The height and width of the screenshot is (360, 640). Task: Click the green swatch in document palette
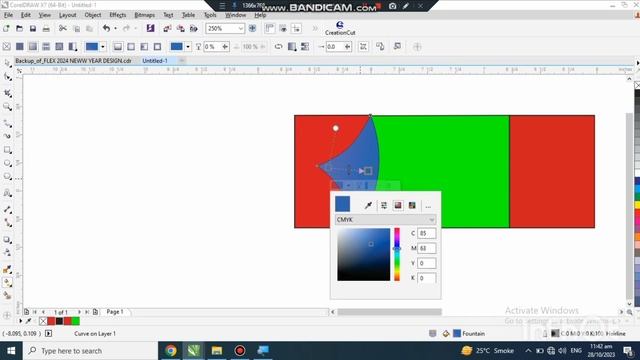[x=76, y=321]
